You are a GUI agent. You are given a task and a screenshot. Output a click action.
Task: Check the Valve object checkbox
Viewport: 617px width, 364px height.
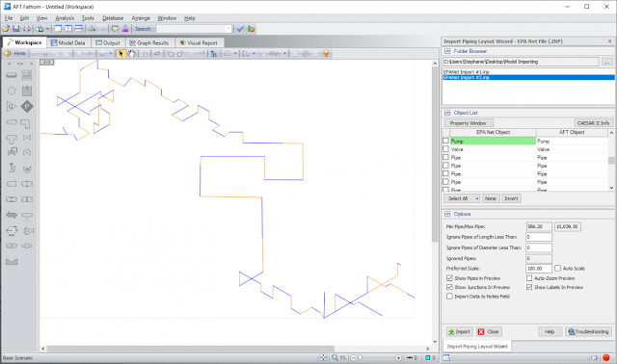point(445,149)
